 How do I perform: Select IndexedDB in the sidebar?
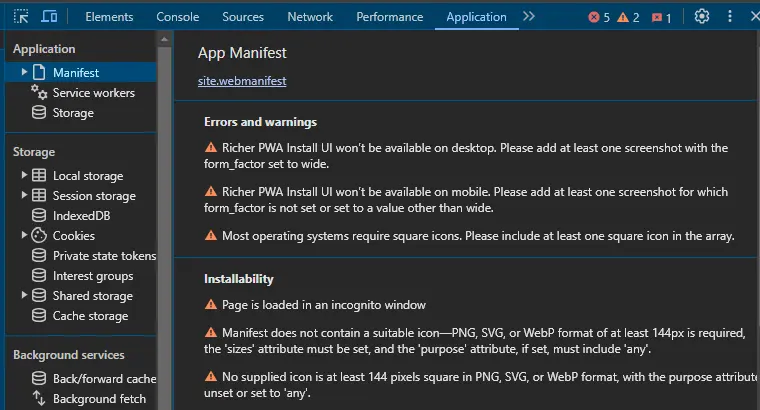pyautogui.click(x=80, y=216)
